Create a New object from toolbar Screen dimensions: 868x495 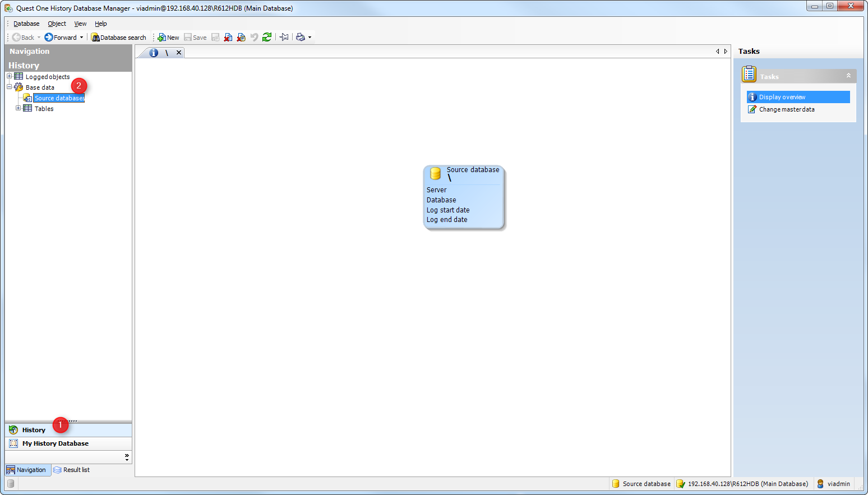pyautogui.click(x=168, y=38)
